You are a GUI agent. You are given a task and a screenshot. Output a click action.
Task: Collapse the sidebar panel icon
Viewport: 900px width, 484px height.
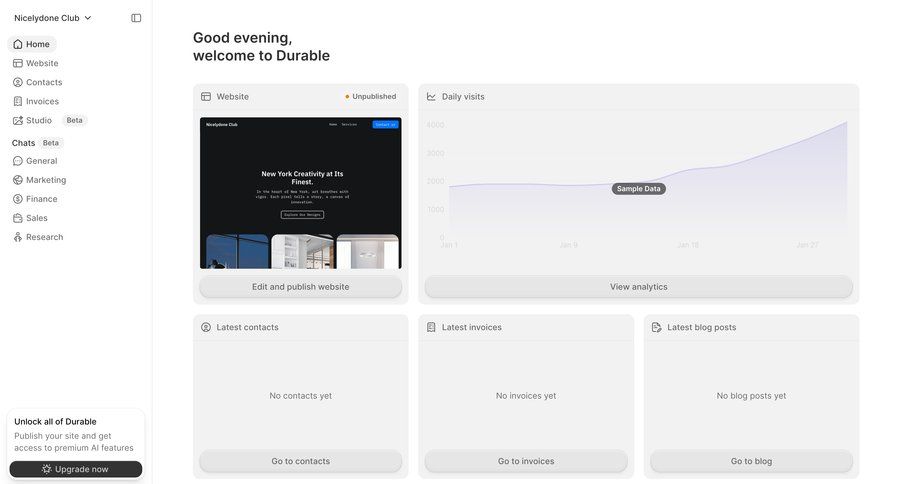coord(136,18)
